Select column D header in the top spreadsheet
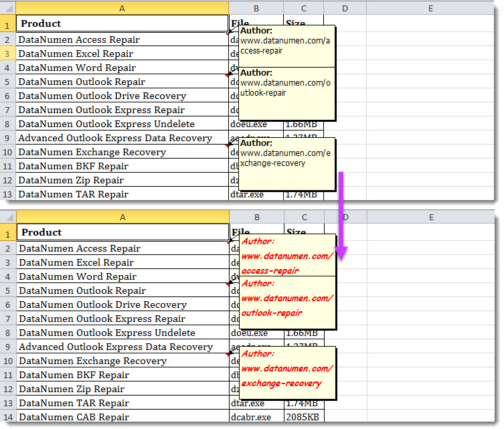This screenshot has width=504, height=429. pos(345,8)
